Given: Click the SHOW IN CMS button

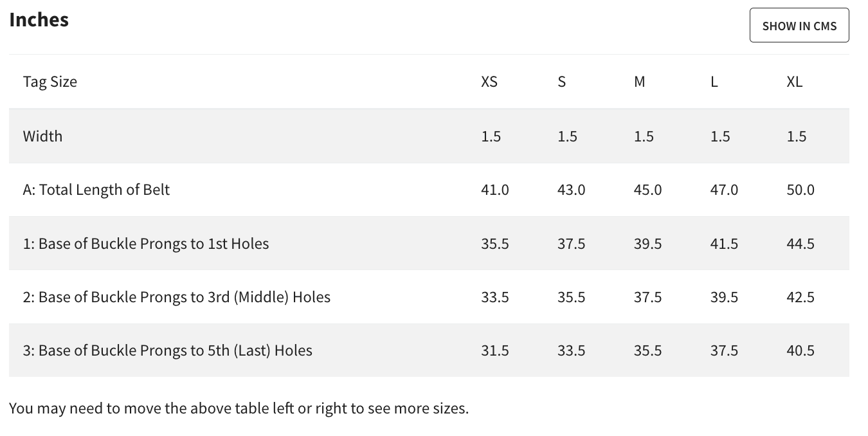Looking at the screenshot, I should [799, 26].
